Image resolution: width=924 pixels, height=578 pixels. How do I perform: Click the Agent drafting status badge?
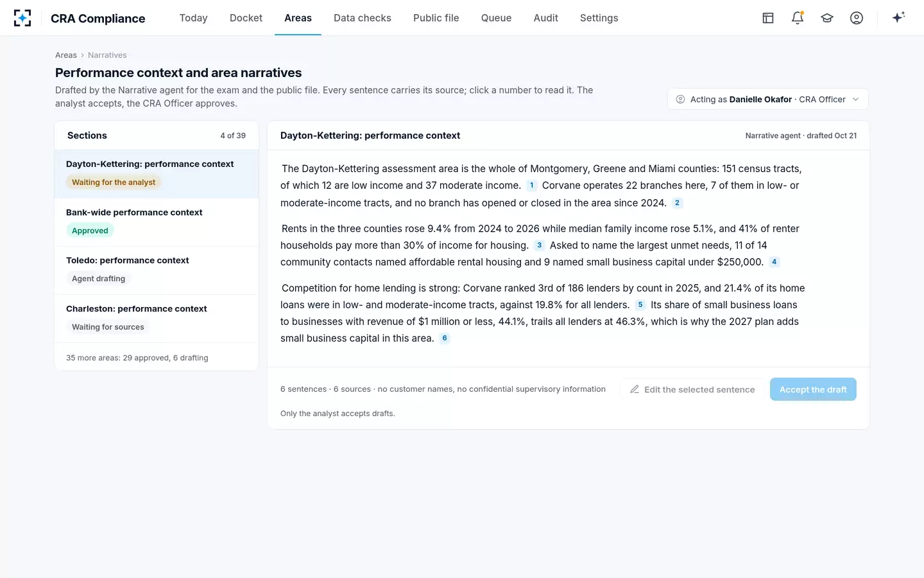[x=99, y=279]
